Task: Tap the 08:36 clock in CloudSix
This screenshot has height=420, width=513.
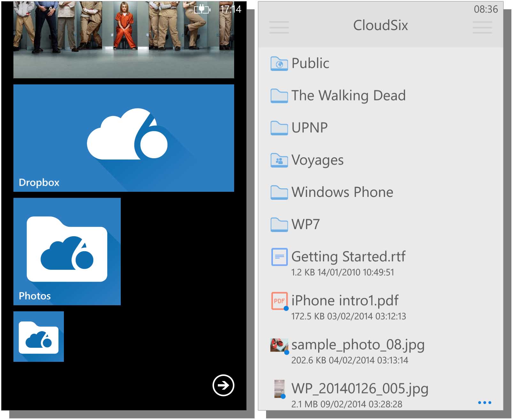Action: pos(486,9)
